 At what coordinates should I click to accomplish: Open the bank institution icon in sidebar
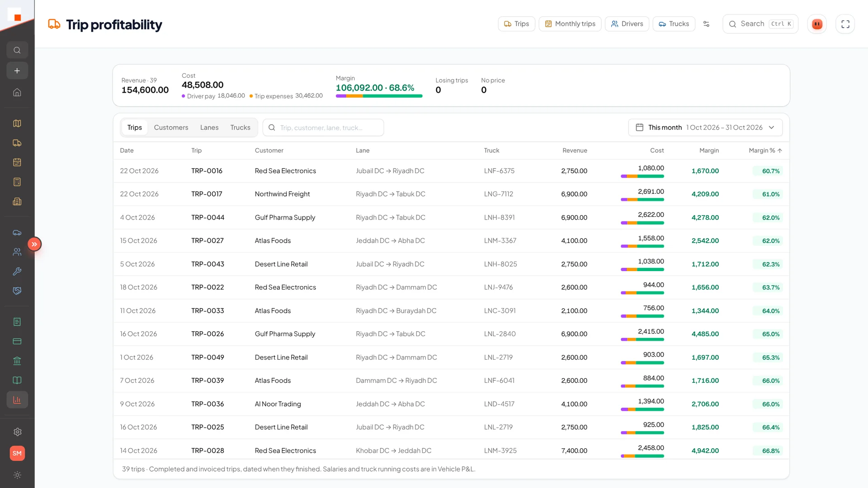coord(17,361)
